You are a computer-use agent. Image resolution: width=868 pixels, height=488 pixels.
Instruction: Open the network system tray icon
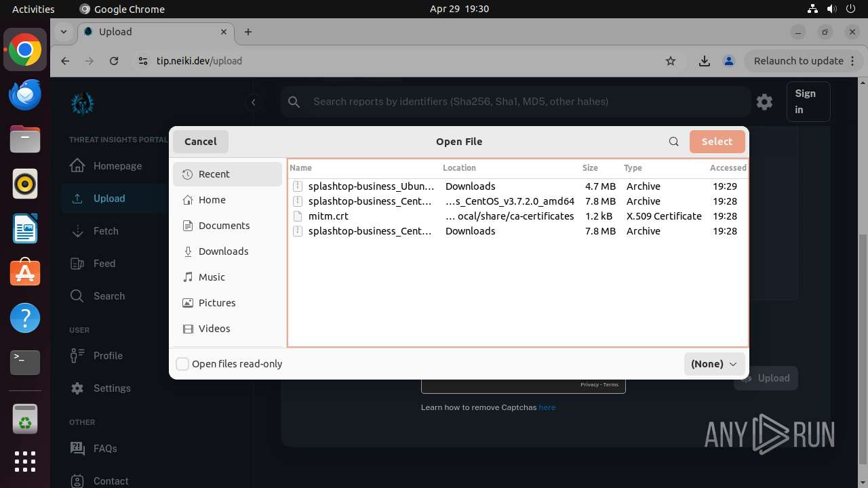812,9
